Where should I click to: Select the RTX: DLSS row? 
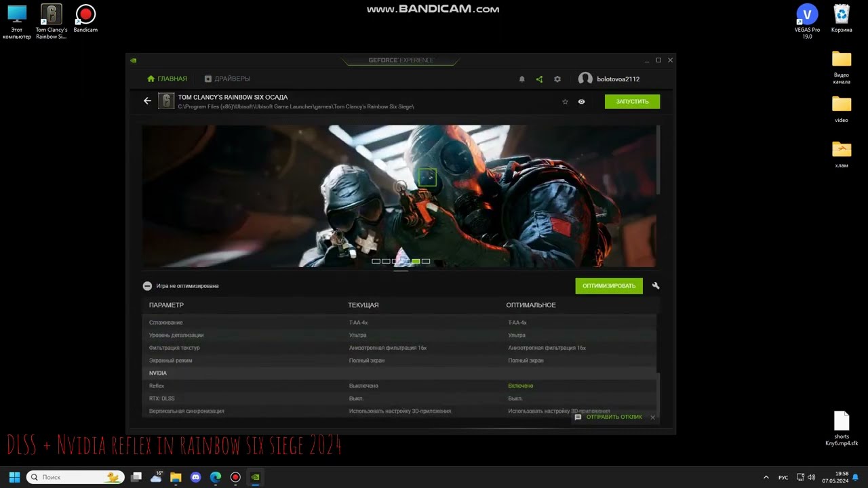point(399,399)
